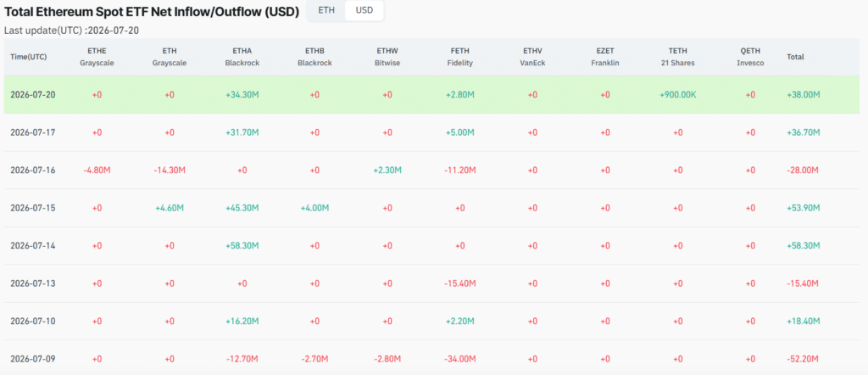Image resolution: width=868 pixels, height=375 pixels.
Task: Click the +38.00M total value
Action: pos(804,95)
